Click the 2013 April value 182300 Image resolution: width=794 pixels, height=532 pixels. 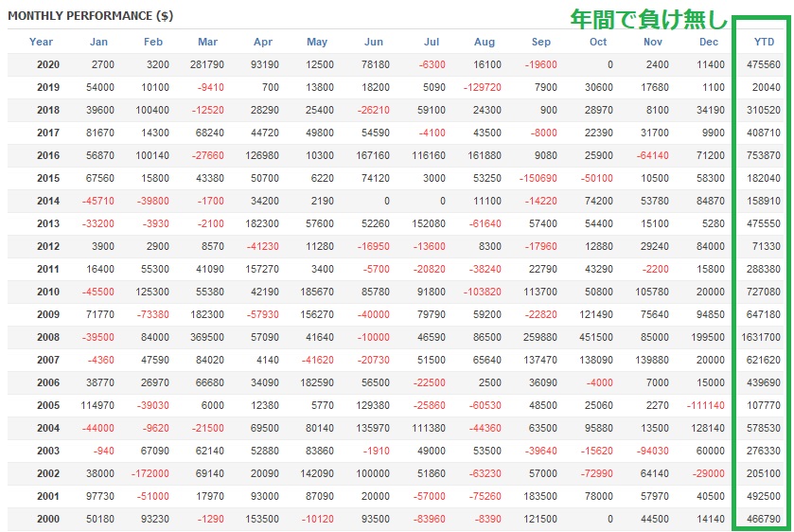click(262, 223)
